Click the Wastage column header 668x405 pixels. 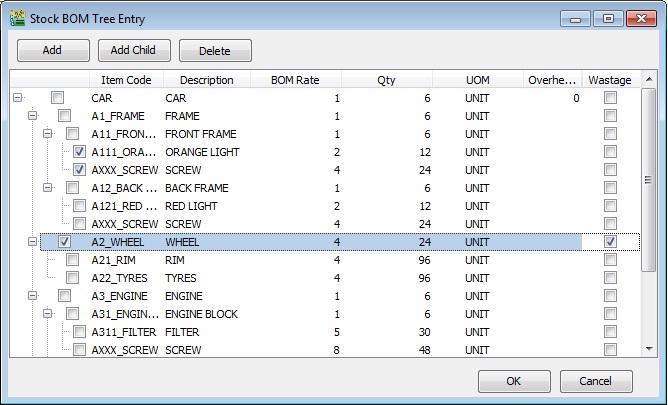tap(610, 80)
